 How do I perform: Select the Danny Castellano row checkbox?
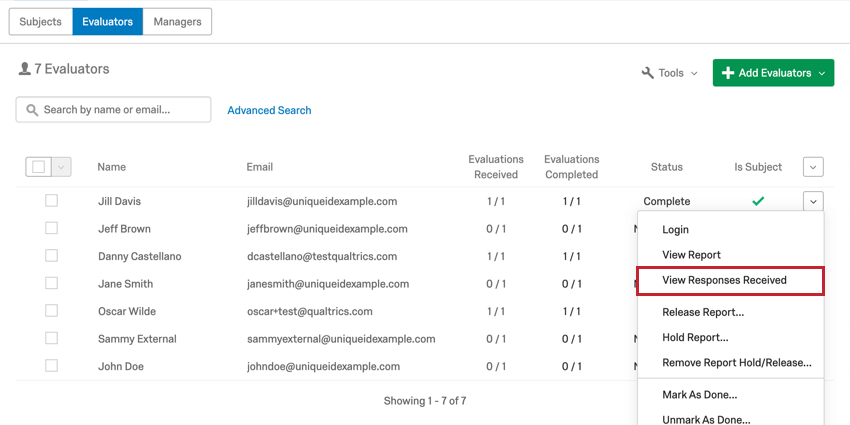coord(51,256)
